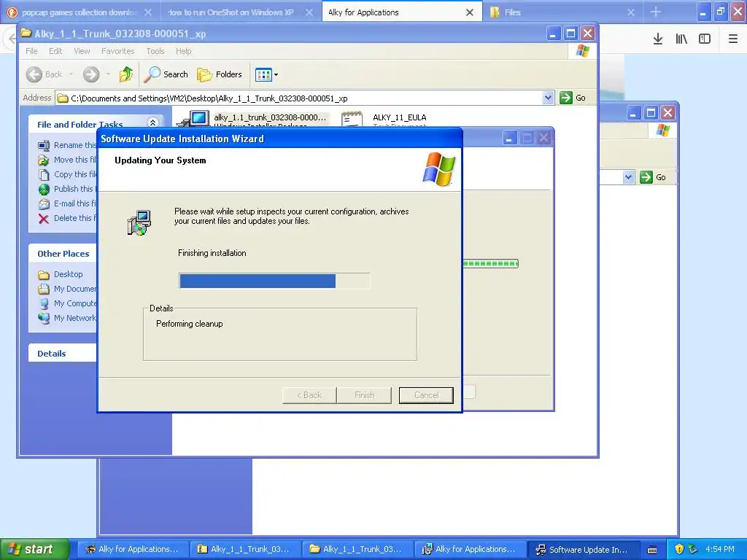
Task: Switch to popcap games collection browser tab
Action: (x=79, y=12)
